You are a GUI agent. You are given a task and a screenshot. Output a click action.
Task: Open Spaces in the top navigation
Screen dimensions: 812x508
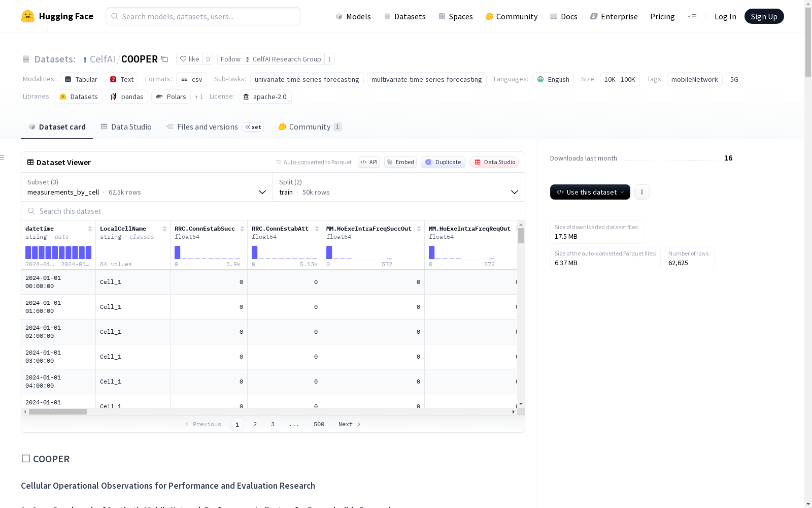point(455,16)
